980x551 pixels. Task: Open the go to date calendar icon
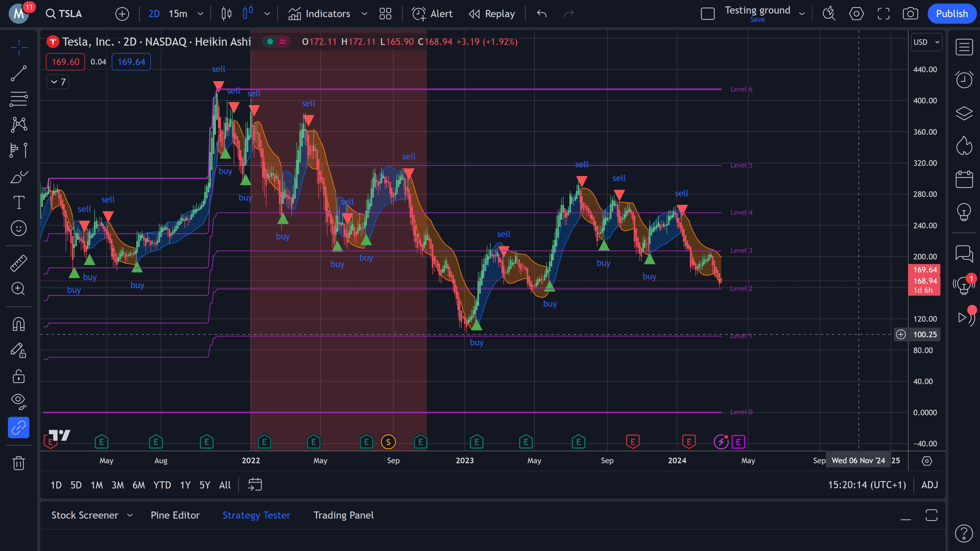(255, 485)
